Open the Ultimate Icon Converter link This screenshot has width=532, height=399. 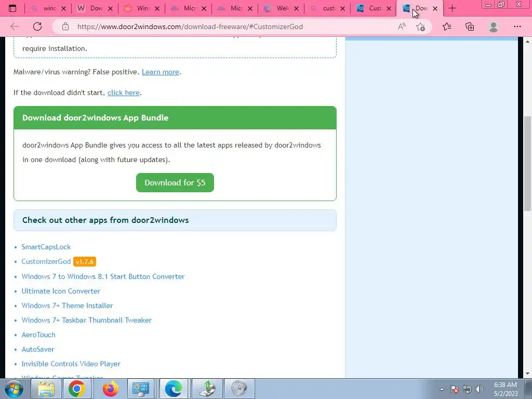click(61, 291)
